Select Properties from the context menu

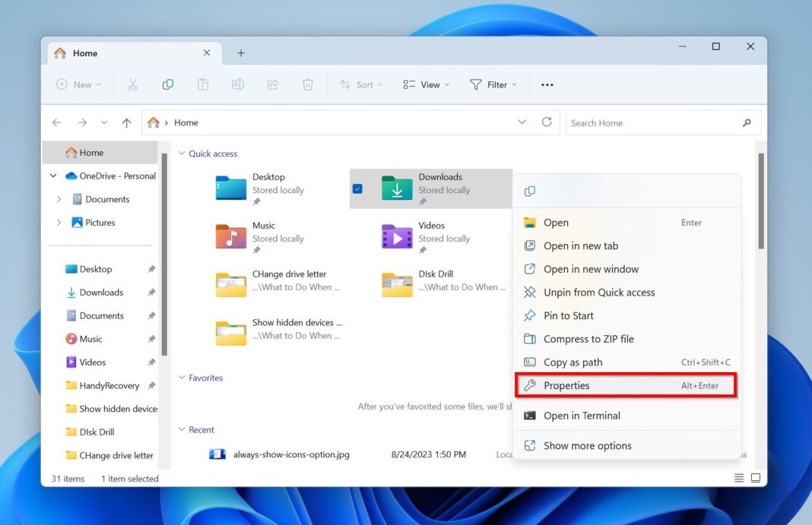pyautogui.click(x=569, y=385)
